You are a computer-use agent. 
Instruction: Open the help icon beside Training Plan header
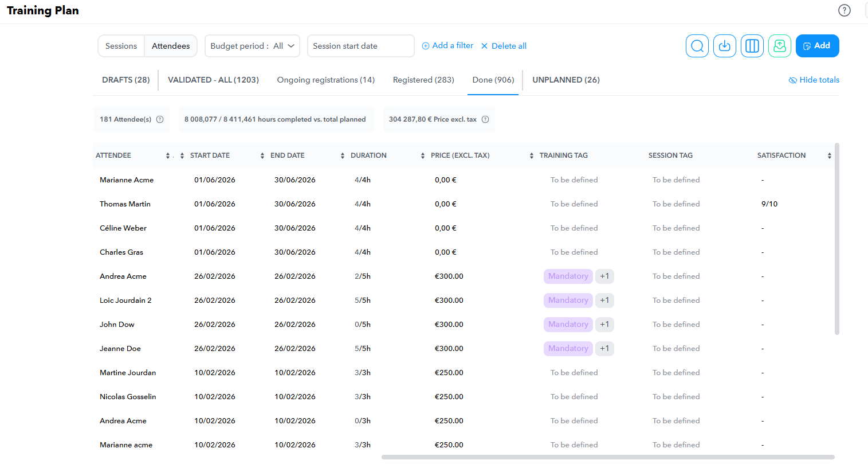point(844,10)
